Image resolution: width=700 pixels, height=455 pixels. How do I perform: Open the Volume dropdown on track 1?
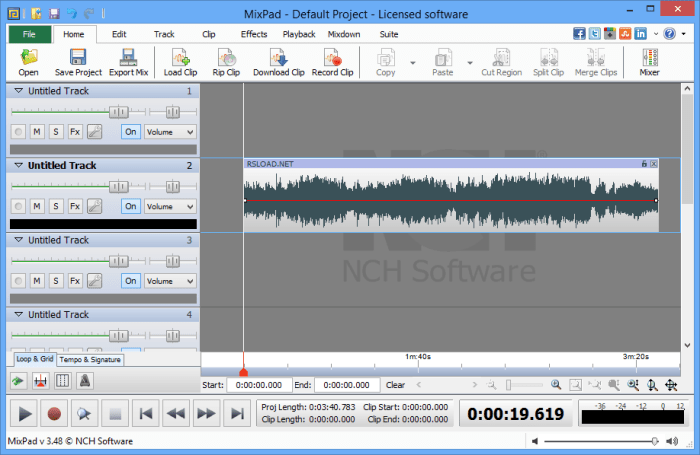pyautogui.click(x=170, y=132)
